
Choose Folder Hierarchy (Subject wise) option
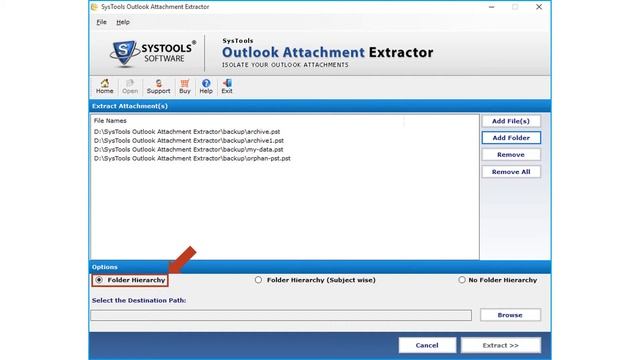tap(258, 280)
